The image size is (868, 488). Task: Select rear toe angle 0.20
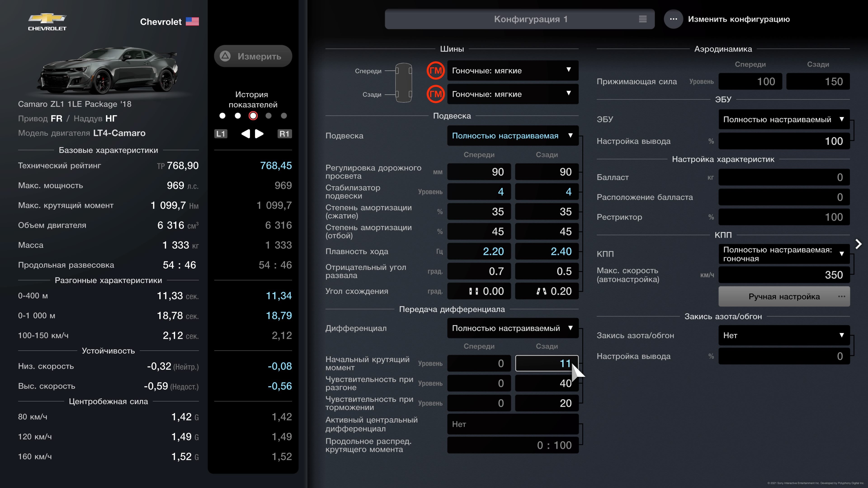pos(547,291)
